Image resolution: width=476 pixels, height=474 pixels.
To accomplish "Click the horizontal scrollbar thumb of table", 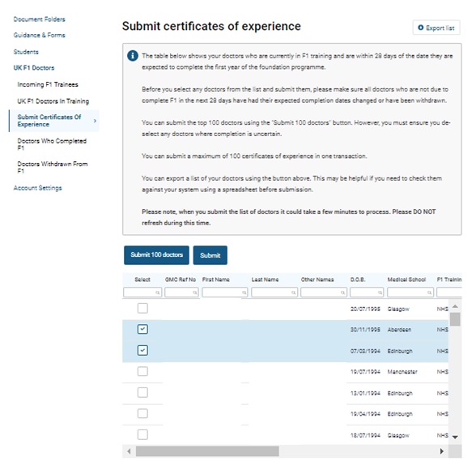I will (x=207, y=451).
